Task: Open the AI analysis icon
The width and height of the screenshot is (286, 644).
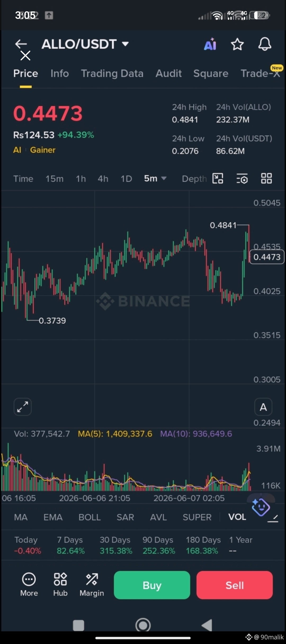Action: click(x=210, y=44)
